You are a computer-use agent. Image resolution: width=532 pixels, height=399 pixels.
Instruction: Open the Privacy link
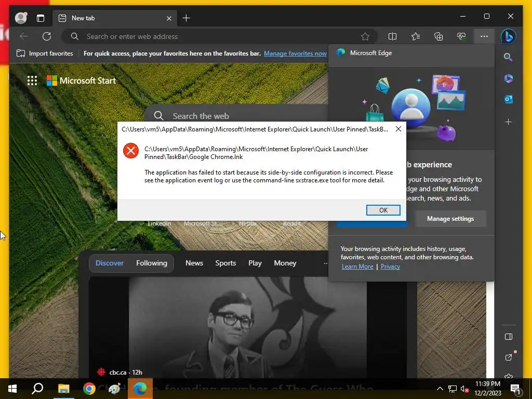pyautogui.click(x=390, y=267)
